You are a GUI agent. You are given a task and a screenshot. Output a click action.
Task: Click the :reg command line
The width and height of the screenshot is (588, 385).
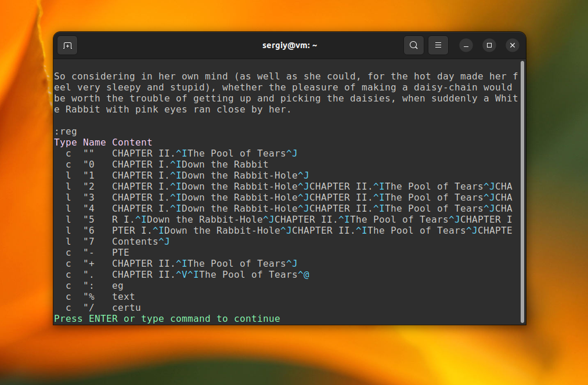pos(66,132)
